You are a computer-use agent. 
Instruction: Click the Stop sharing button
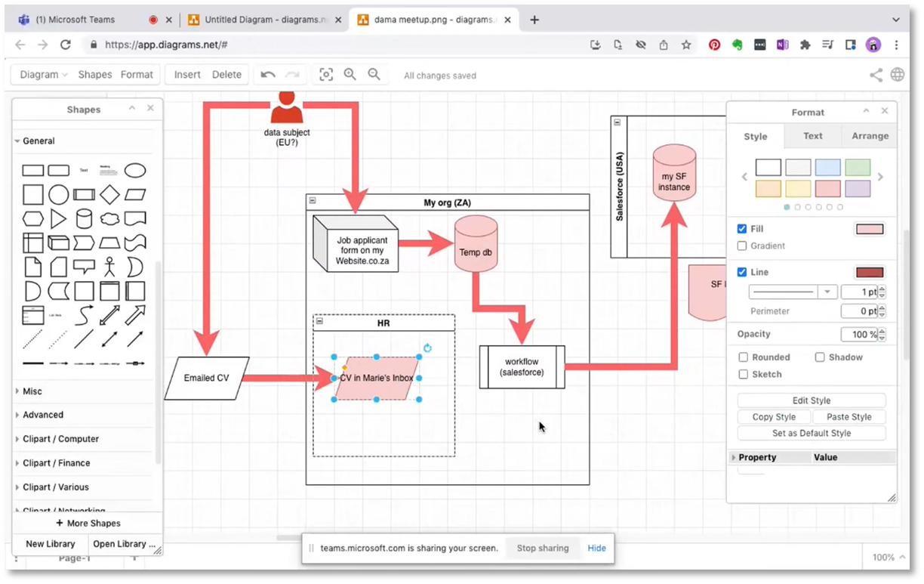click(543, 548)
